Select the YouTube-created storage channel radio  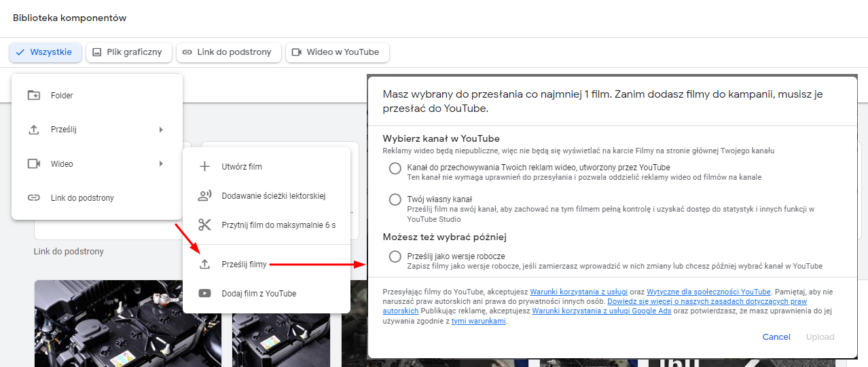pos(395,168)
